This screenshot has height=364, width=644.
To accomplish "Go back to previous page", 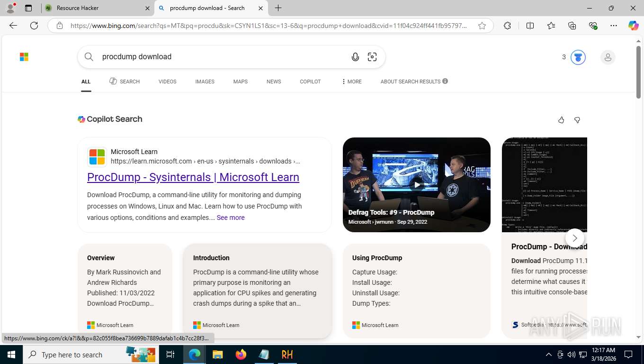I will [13, 26].
